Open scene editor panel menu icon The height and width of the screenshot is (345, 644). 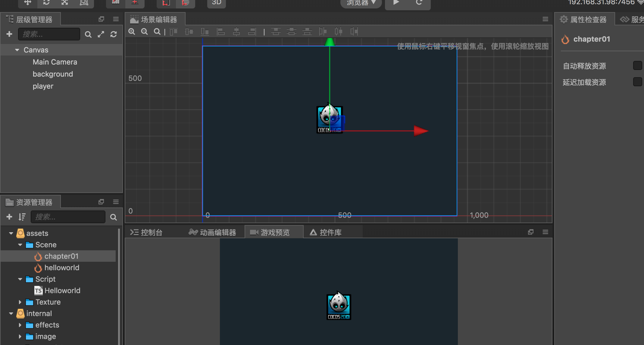[545, 19]
